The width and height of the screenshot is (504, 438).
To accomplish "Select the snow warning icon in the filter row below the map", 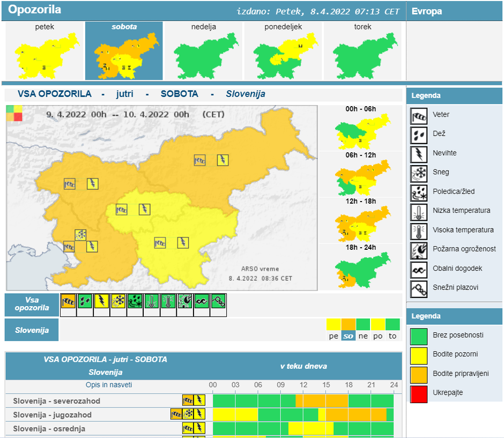I will pyautogui.click(x=118, y=302).
